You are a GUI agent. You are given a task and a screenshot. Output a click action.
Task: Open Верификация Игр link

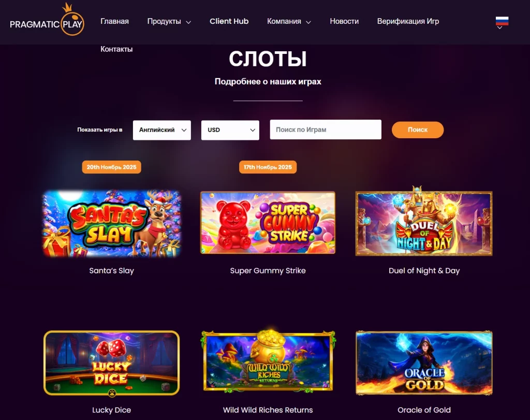tap(408, 21)
